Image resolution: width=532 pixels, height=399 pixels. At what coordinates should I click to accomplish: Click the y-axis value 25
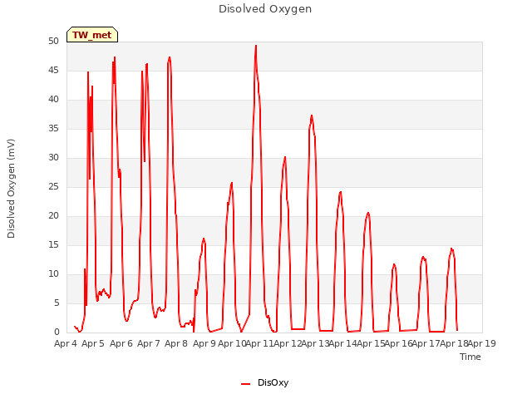(53, 186)
